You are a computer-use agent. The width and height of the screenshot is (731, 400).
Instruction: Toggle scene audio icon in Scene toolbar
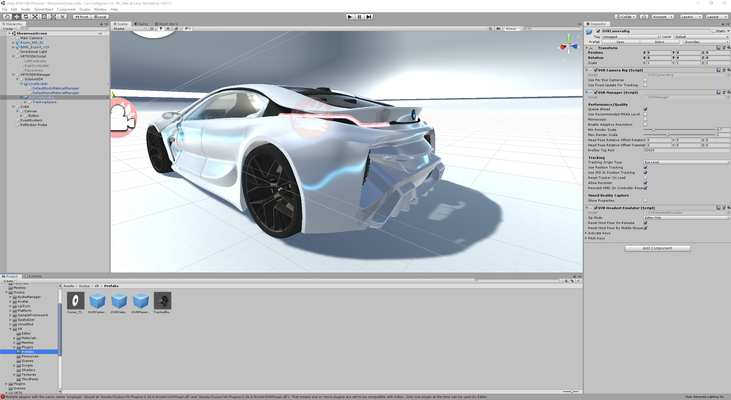[168, 28]
